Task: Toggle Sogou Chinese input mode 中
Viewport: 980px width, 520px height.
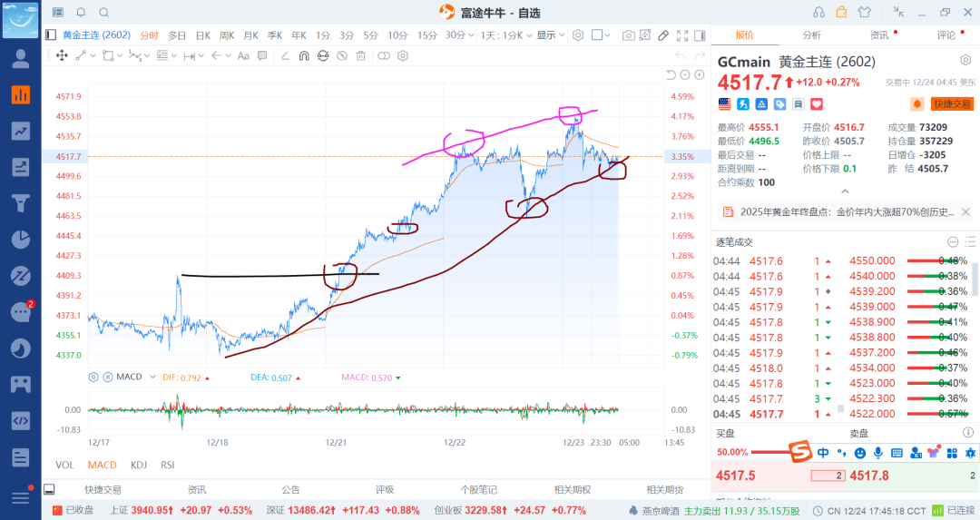Action: click(823, 453)
